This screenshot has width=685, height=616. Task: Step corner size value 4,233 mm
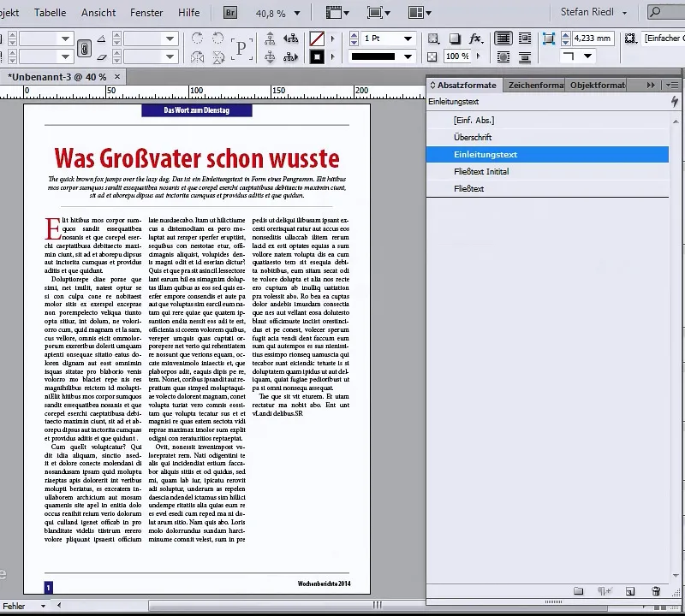pyautogui.click(x=566, y=38)
